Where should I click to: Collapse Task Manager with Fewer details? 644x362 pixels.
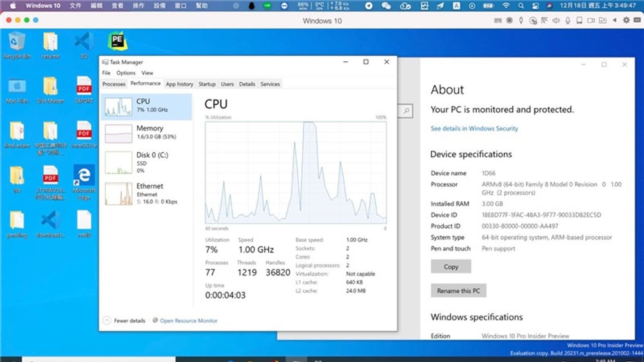tap(124, 321)
